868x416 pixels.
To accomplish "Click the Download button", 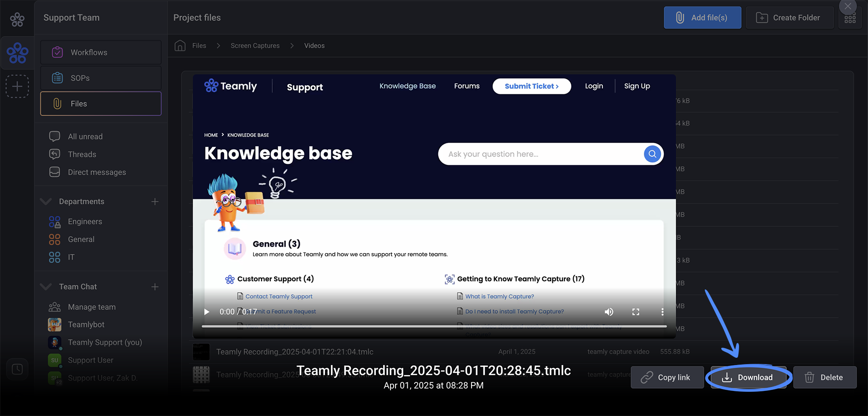I will 748,377.
